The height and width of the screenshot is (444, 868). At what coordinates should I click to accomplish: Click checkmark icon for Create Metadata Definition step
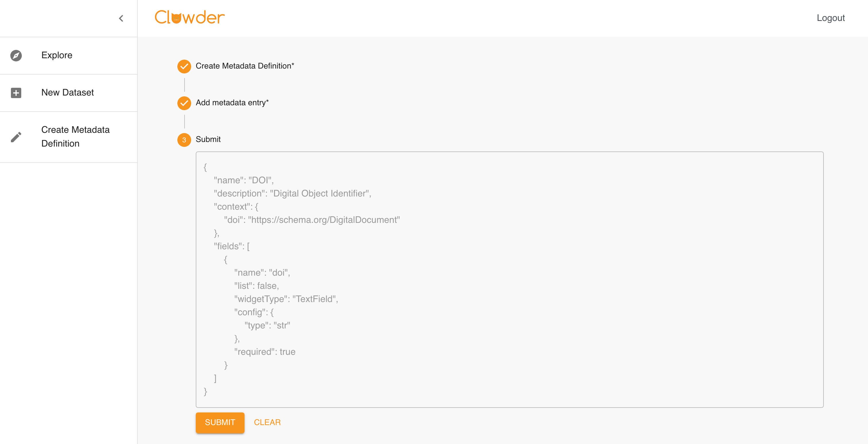point(184,66)
